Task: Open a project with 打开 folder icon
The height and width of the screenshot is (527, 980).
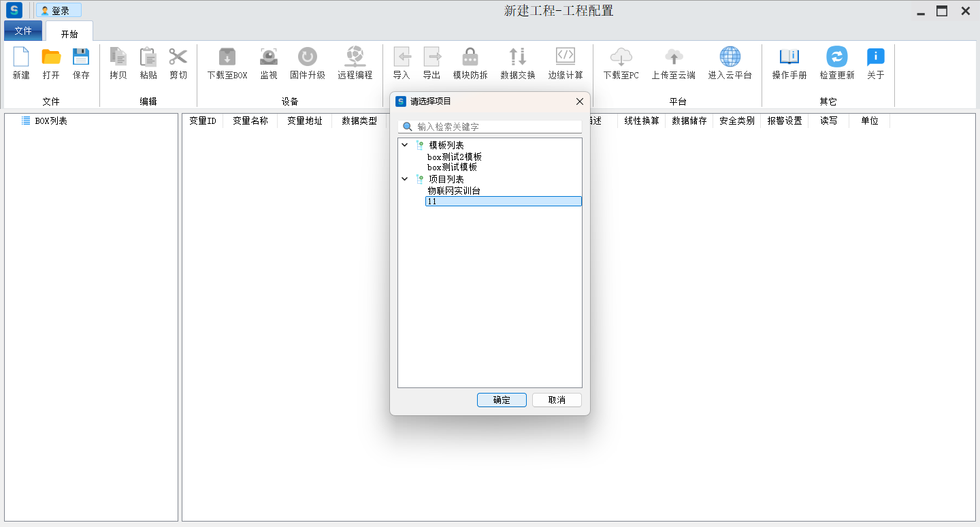Action: point(51,57)
